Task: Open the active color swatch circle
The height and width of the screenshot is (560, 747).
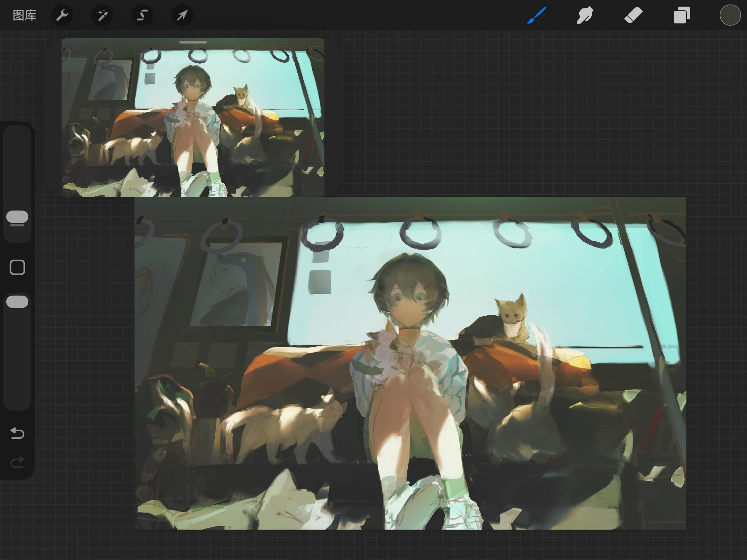Action: [x=730, y=15]
